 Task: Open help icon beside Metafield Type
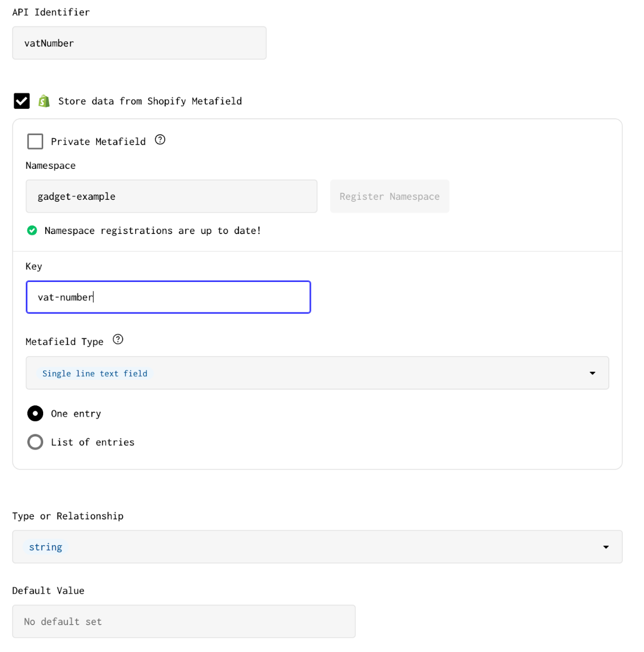pos(118,340)
